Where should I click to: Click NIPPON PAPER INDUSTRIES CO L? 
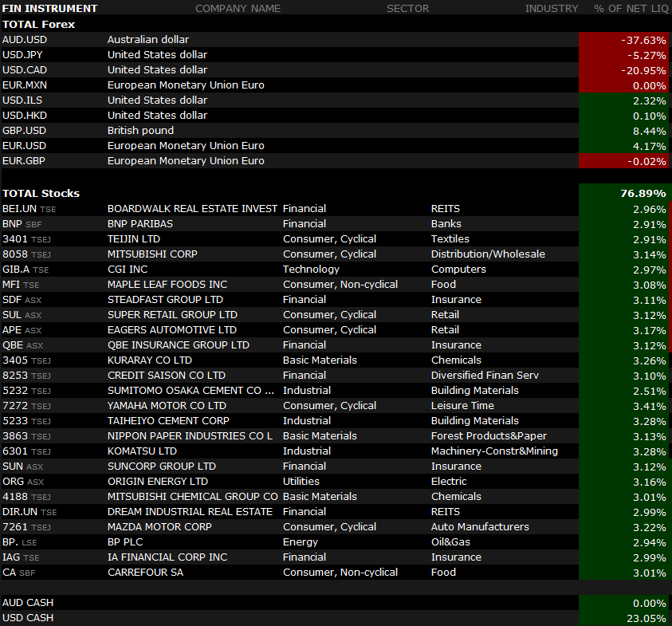coord(190,436)
